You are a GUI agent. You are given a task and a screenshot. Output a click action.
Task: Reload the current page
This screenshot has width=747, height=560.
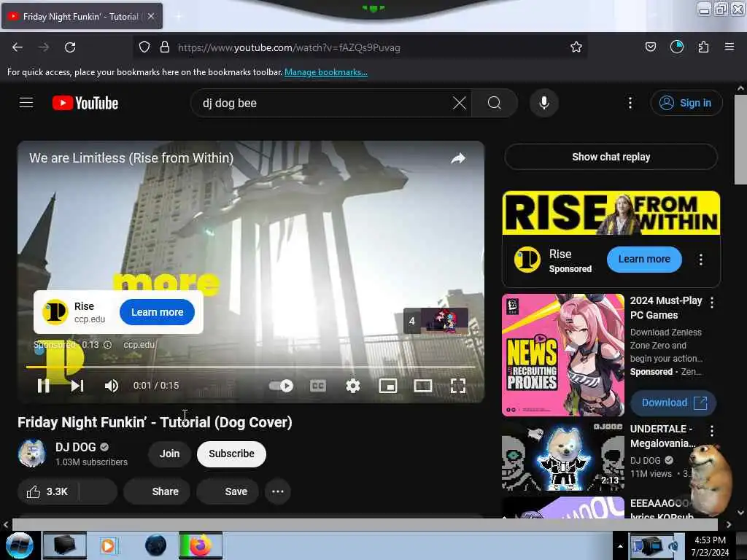click(70, 47)
